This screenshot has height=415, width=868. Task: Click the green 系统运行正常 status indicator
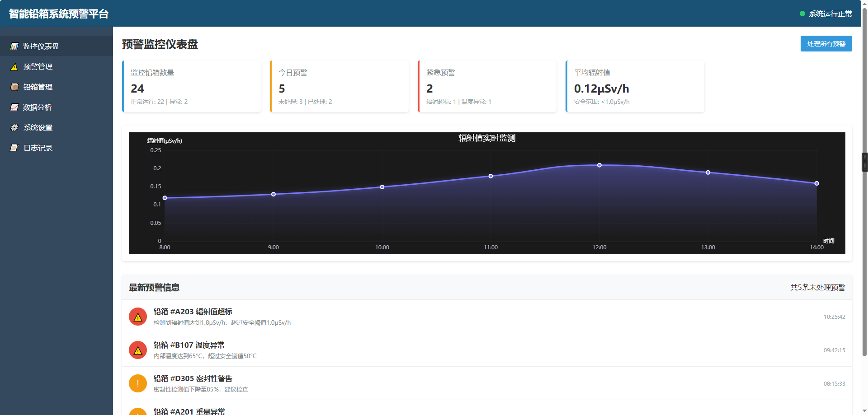pos(802,14)
